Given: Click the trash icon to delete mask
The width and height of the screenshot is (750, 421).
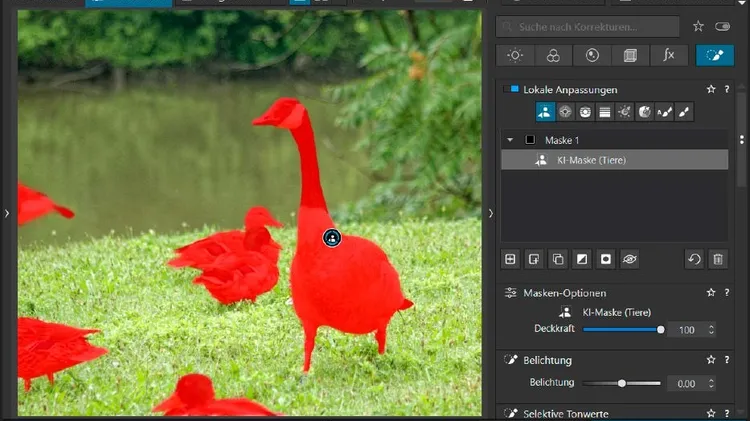Looking at the screenshot, I should coord(717,260).
